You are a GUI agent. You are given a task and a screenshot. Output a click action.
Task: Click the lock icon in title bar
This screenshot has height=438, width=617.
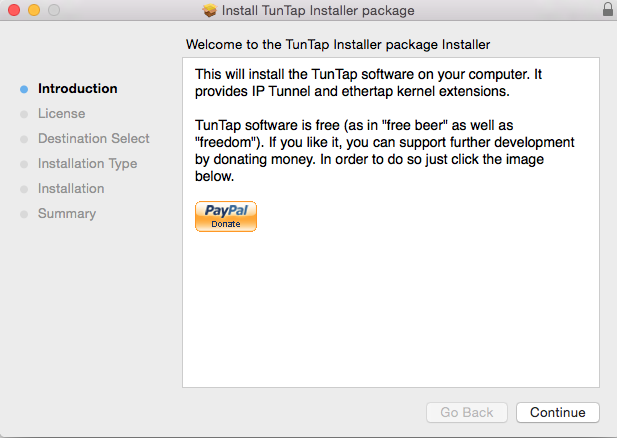point(608,9)
